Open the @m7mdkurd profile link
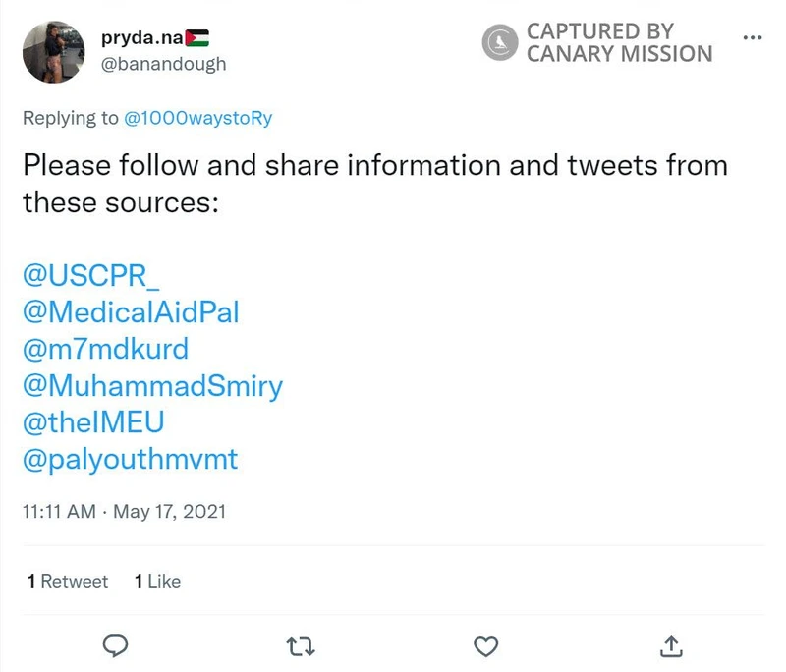786x672 pixels. click(105, 349)
